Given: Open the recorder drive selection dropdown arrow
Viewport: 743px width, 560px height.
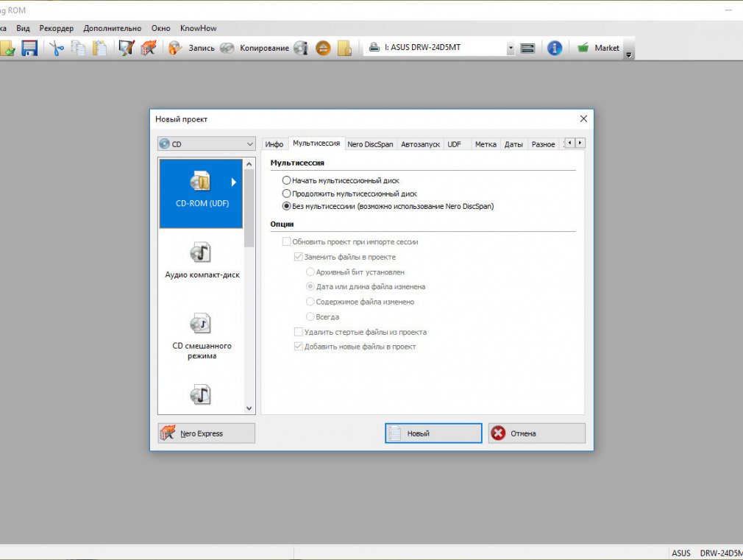Looking at the screenshot, I should pos(511,48).
